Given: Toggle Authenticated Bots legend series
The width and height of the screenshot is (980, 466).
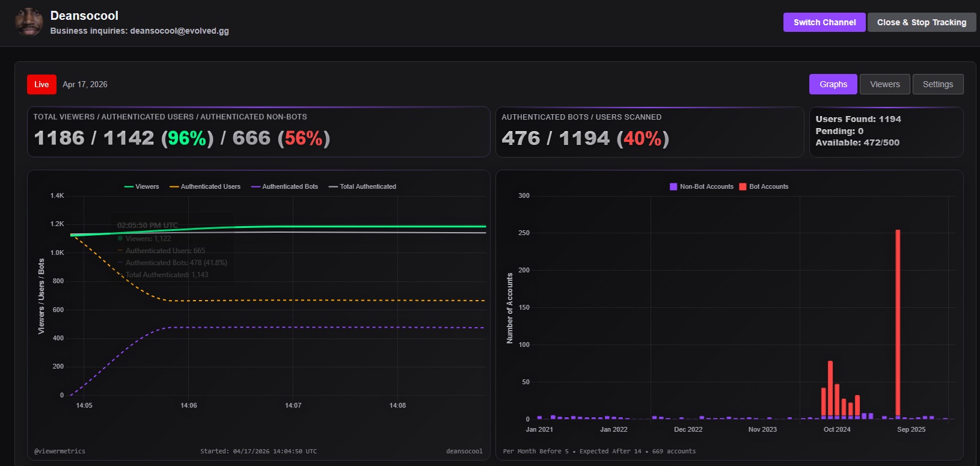Looking at the screenshot, I should point(284,186).
